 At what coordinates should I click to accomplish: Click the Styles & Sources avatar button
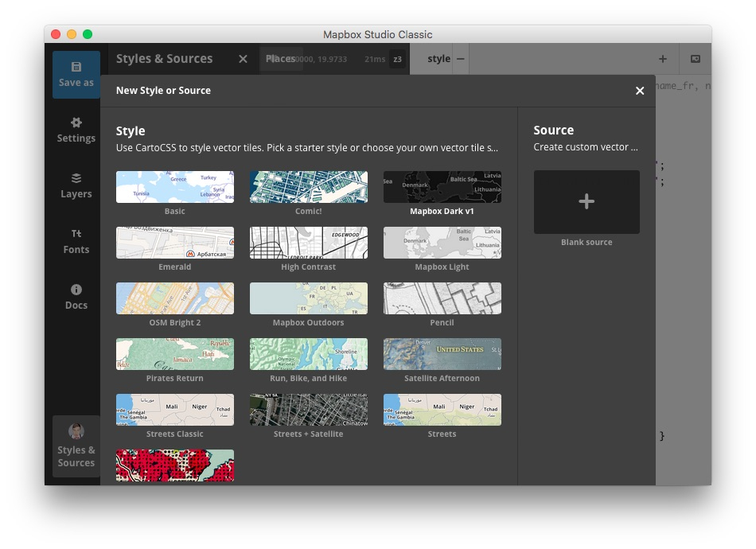coord(76,446)
